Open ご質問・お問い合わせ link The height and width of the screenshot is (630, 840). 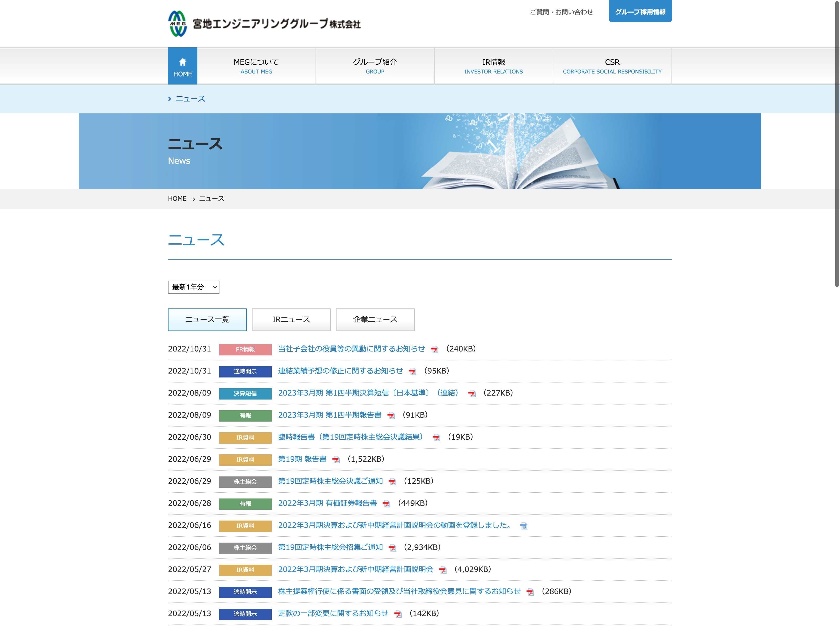coord(561,12)
